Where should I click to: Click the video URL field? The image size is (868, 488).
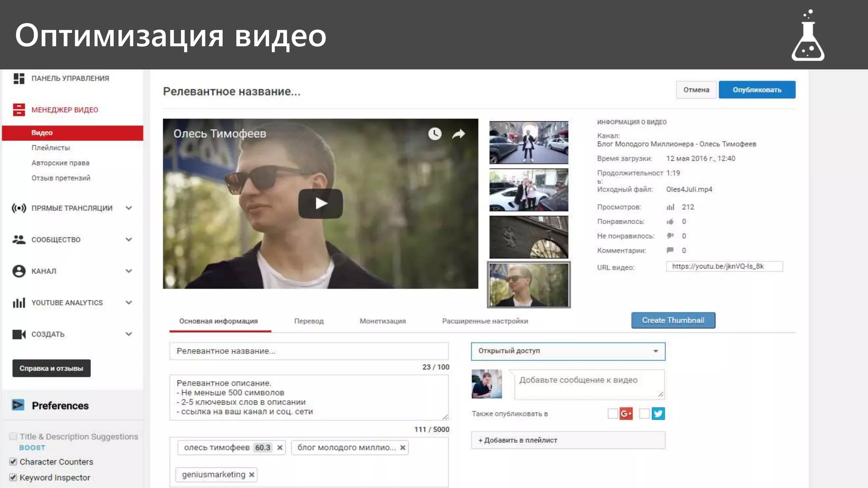point(724,266)
